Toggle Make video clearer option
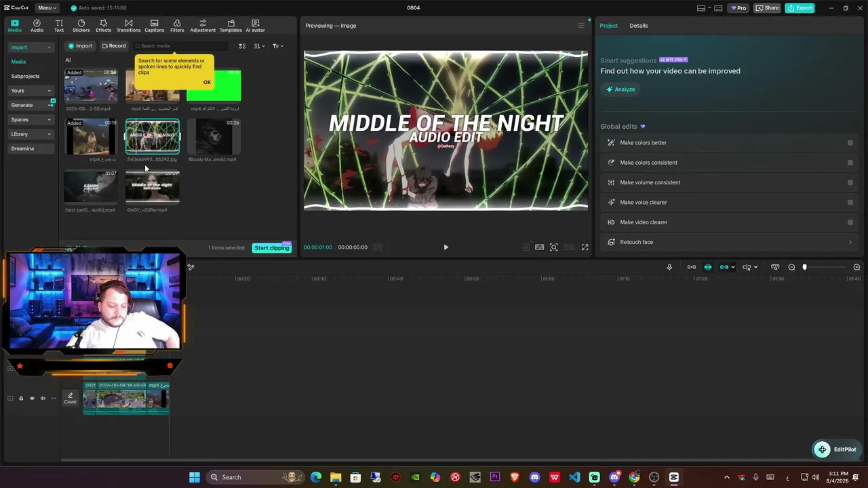Image resolution: width=868 pixels, height=488 pixels. (850, 222)
